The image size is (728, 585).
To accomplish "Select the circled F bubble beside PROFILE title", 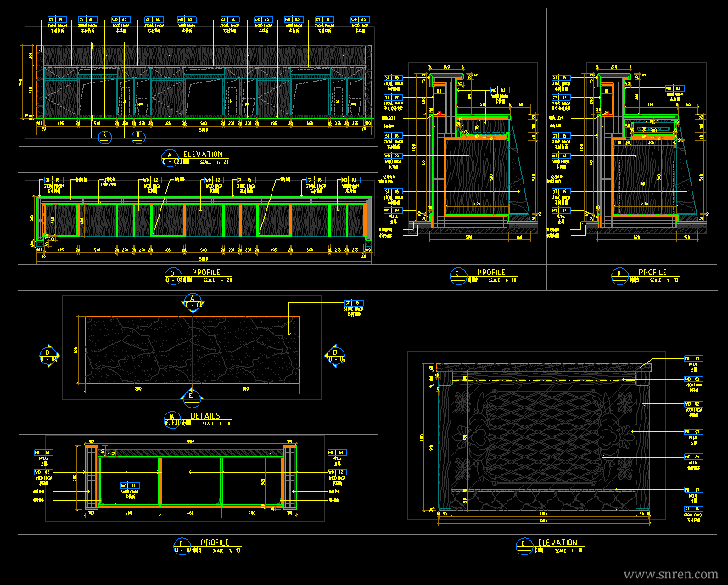I will coord(182,547).
